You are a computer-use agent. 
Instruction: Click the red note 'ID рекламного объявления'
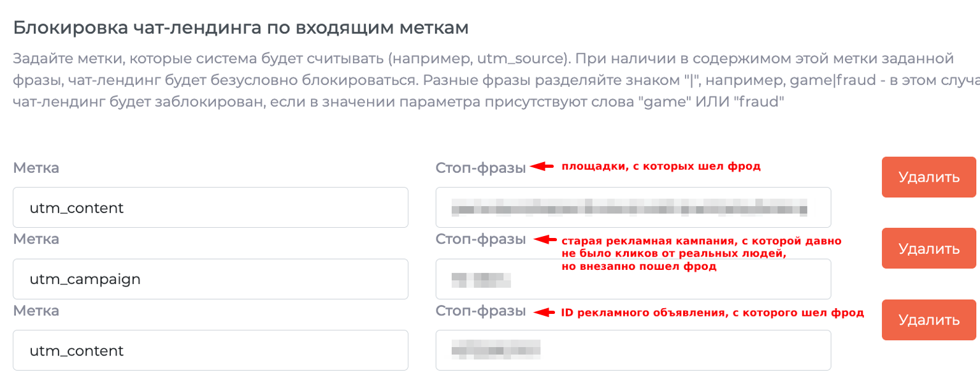point(712,313)
